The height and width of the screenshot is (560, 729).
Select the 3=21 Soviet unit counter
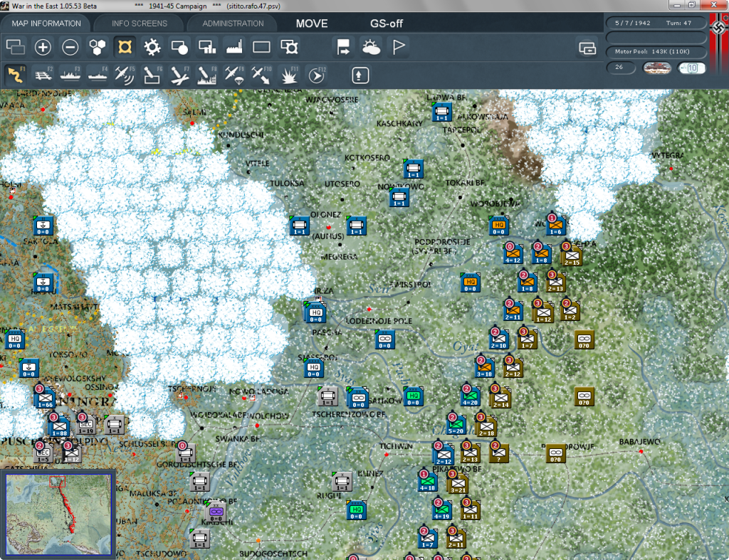click(x=458, y=483)
